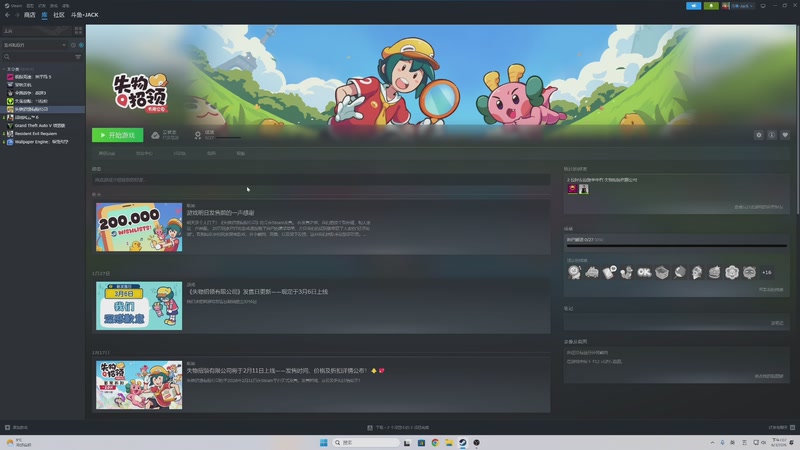Screen dimensions: 800x450
Task: Click the green 开始游戏 play button
Action: (x=117, y=135)
